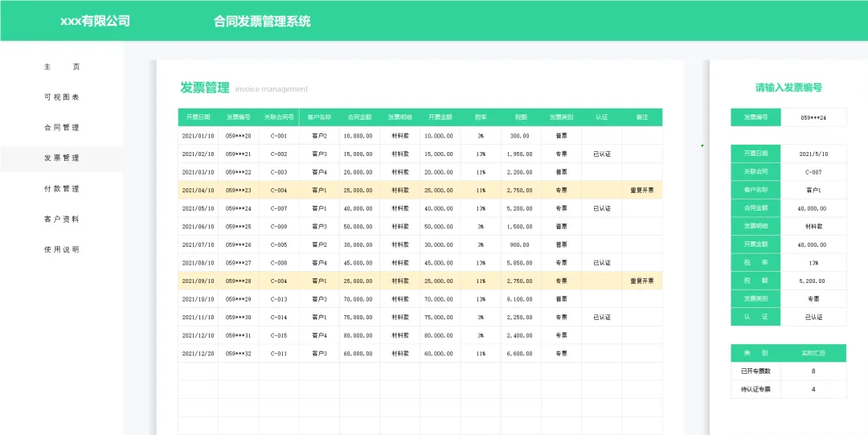This screenshot has height=435, width=868.
Task: Click contract number cell C-009
Action: click(278, 227)
